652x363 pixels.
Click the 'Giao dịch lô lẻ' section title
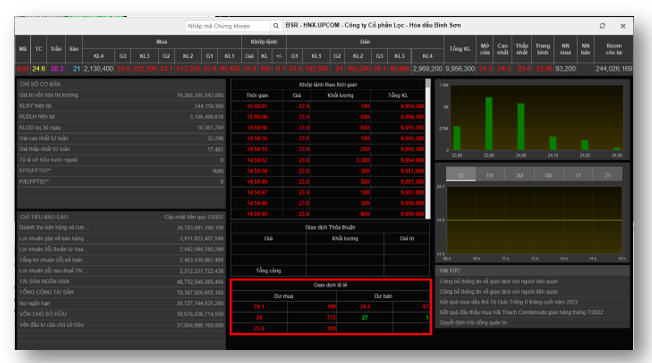330,285
